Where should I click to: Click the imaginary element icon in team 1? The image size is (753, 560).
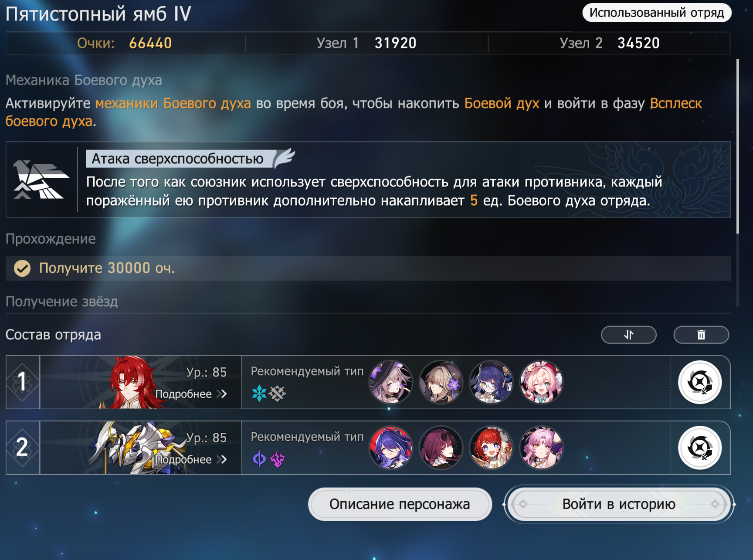(277, 393)
